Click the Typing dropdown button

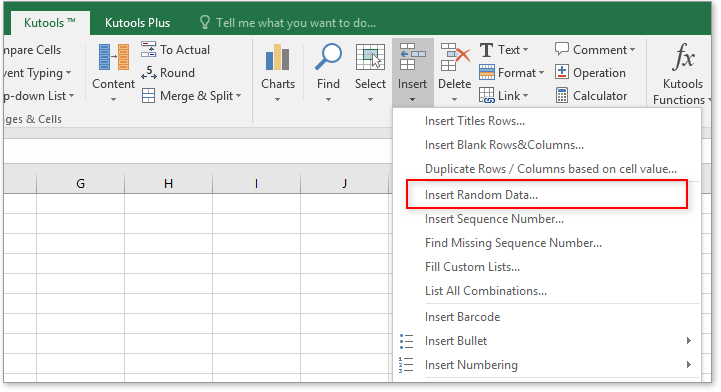(37, 73)
